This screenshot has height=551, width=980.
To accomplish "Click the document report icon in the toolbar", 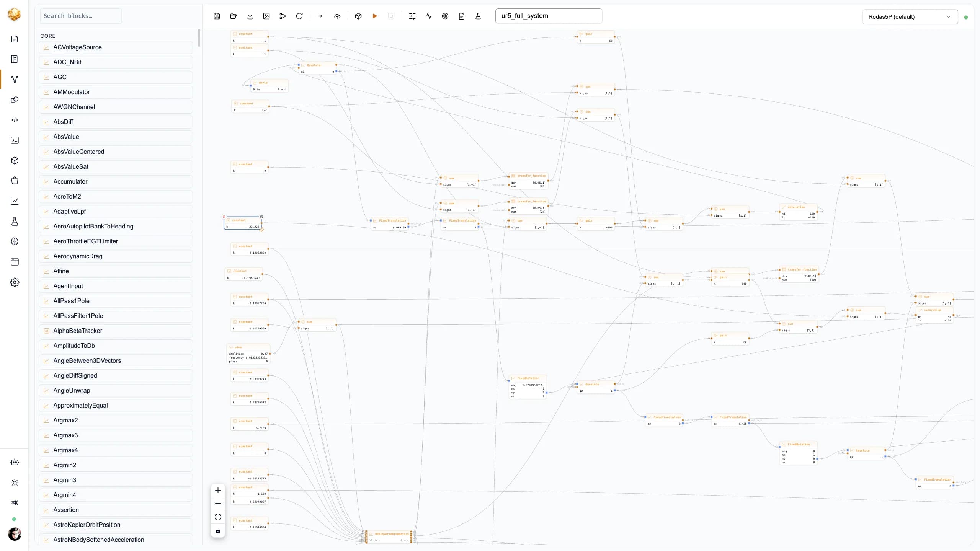I will tap(462, 16).
